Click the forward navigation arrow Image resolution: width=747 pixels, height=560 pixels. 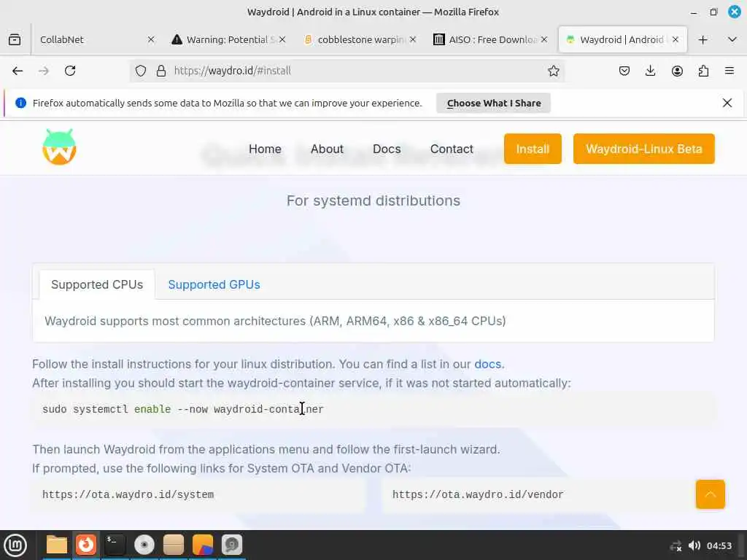click(x=44, y=71)
